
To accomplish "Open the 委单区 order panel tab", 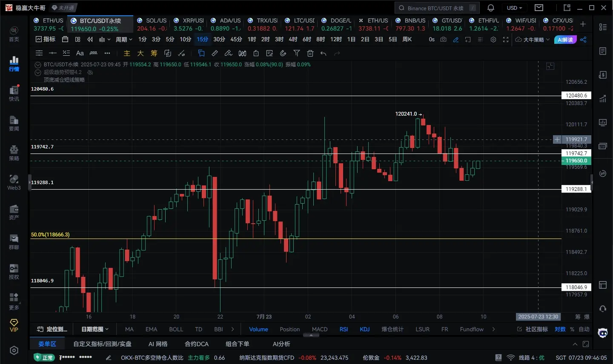I will click(47, 344).
